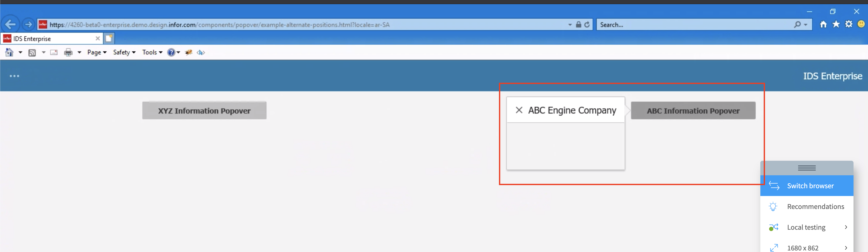Click the bug debugging icon in command bar

tap(189, 52)
